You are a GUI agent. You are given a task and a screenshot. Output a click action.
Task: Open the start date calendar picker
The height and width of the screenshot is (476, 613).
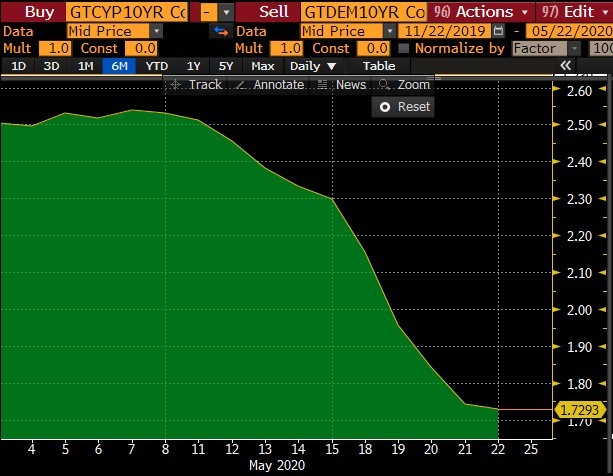click(x=498, y=31)
